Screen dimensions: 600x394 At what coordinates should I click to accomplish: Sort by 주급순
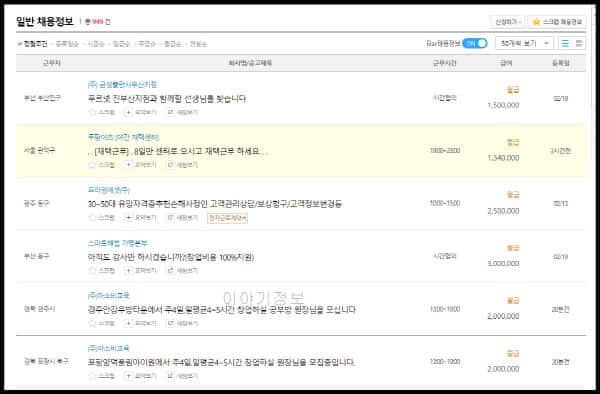pyautogui.click(x=147, y=44)
